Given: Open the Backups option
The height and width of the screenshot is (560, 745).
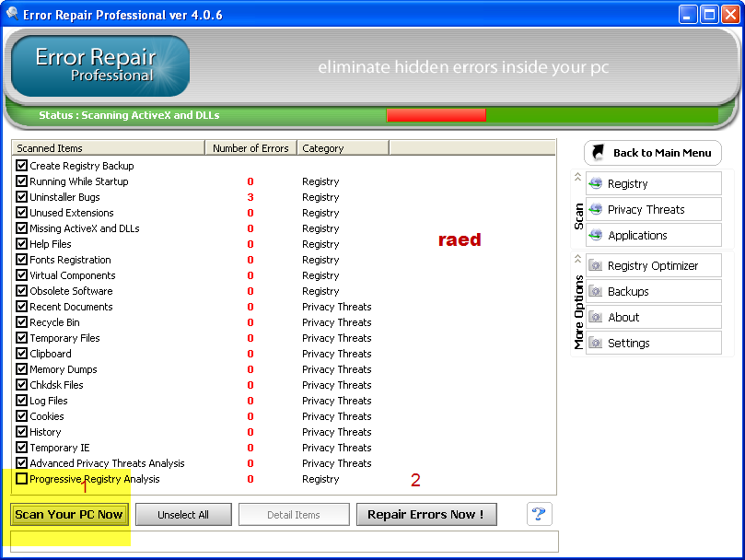Looking at the screenshot, I should pos(653,291).
